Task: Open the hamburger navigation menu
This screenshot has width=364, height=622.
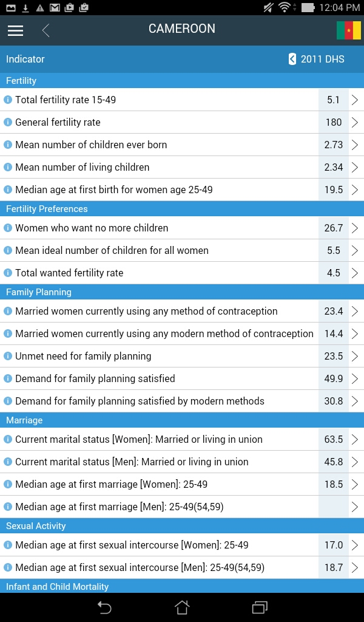Action: pyautogui.click(x=15, y=30)
